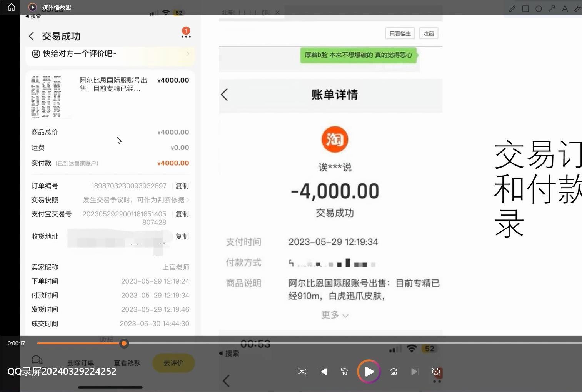Select the pencil annotation tool
Viewport: 582px width, 392px height.
(x=512, y=8)
